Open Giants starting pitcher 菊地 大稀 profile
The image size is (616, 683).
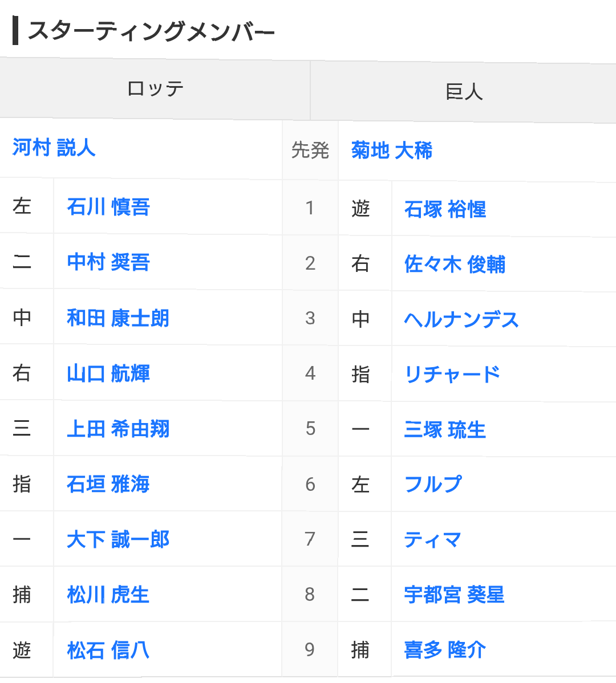[x=392, y=151]
